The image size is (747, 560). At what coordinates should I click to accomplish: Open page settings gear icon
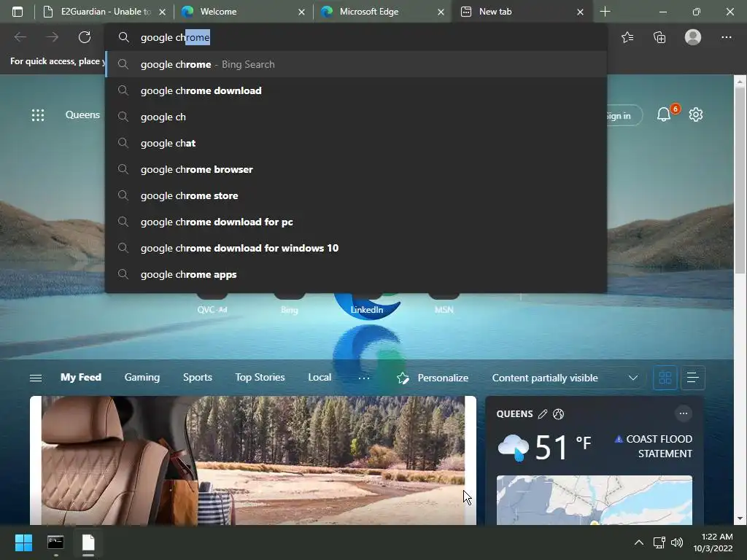[x=695, y=114]
